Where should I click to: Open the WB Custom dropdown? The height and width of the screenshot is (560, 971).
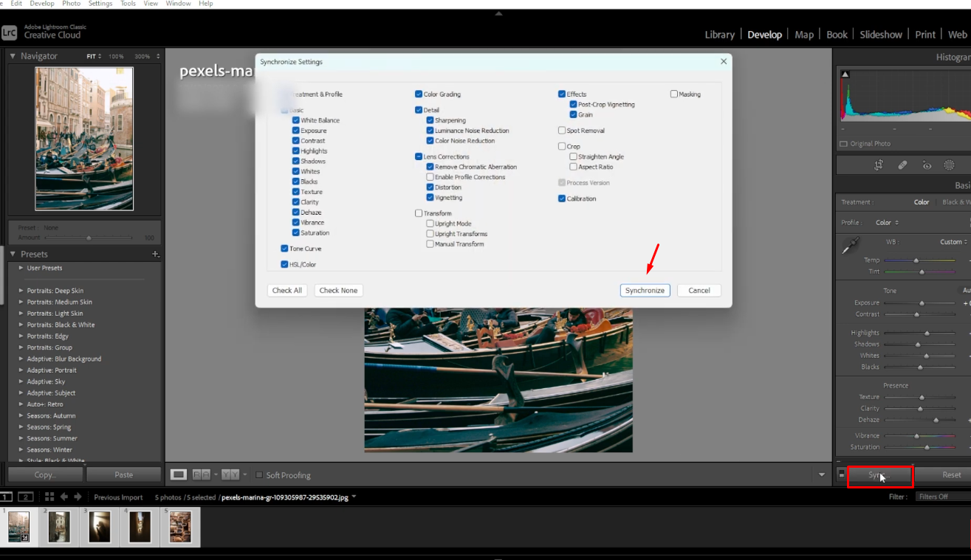click(953, 241)
